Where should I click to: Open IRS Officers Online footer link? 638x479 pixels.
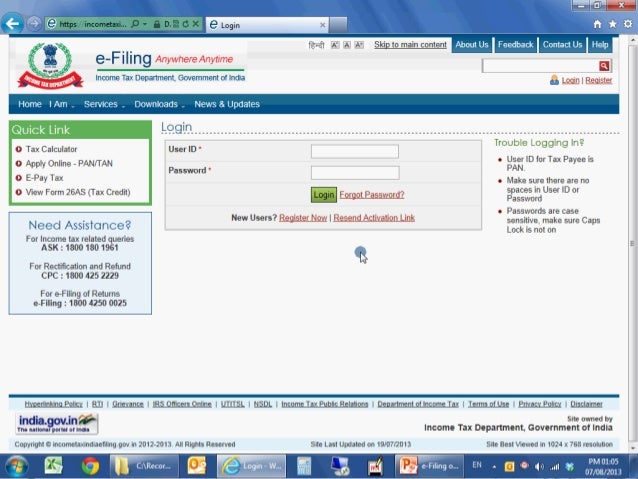pyautogui.click(x=182, y=404)
